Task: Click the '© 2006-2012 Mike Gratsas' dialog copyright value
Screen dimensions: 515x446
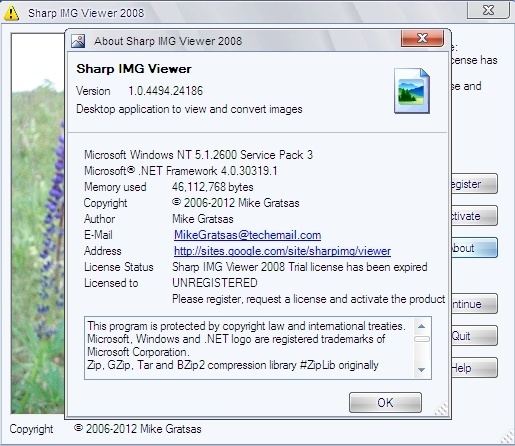Action: [236, 203]
